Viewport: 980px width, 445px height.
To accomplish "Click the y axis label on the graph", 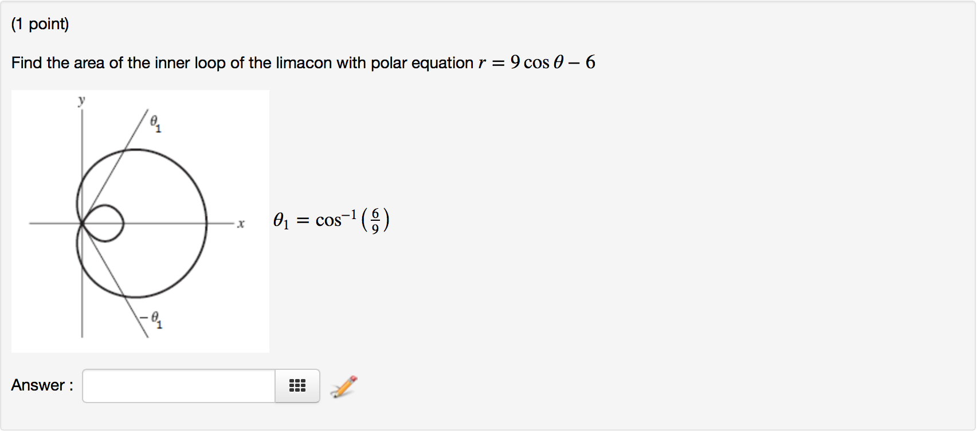I will click(x=81, y=101).
